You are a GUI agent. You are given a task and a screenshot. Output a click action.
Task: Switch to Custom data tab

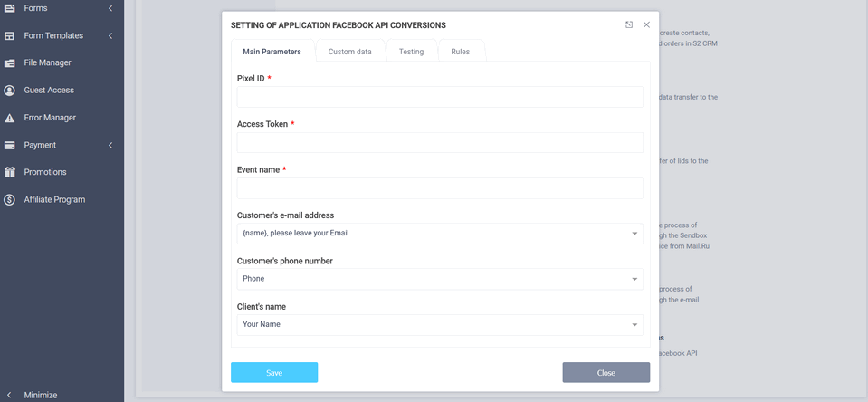click(350, 52)
